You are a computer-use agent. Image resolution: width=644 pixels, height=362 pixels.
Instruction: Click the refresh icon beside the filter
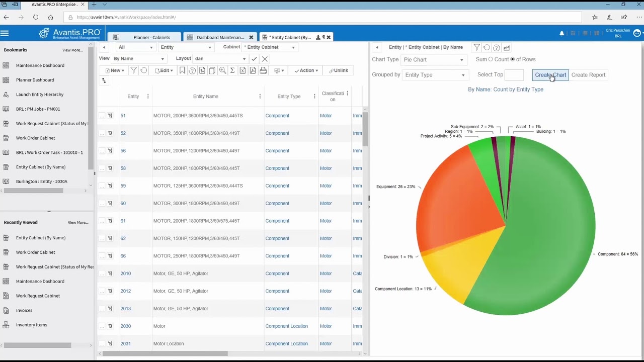pos(143,70)
